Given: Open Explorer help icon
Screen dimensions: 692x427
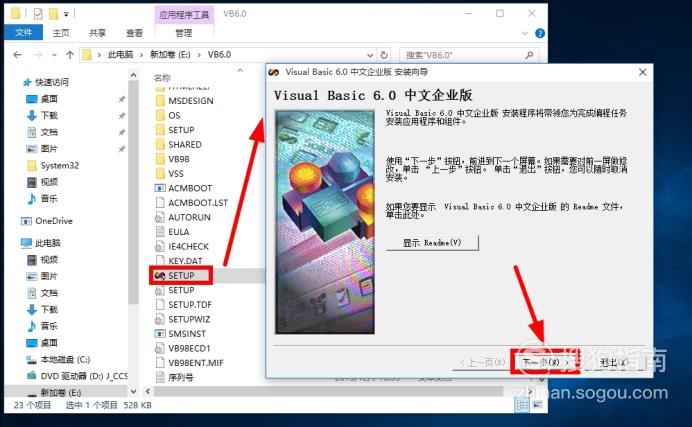Looking at the screenshot, I should [539, 33].
